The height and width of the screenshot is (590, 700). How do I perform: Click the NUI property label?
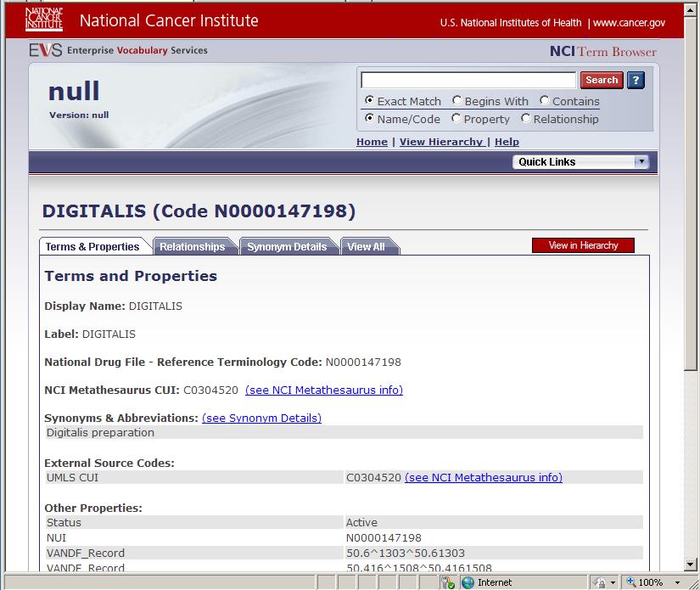(56, 537)
